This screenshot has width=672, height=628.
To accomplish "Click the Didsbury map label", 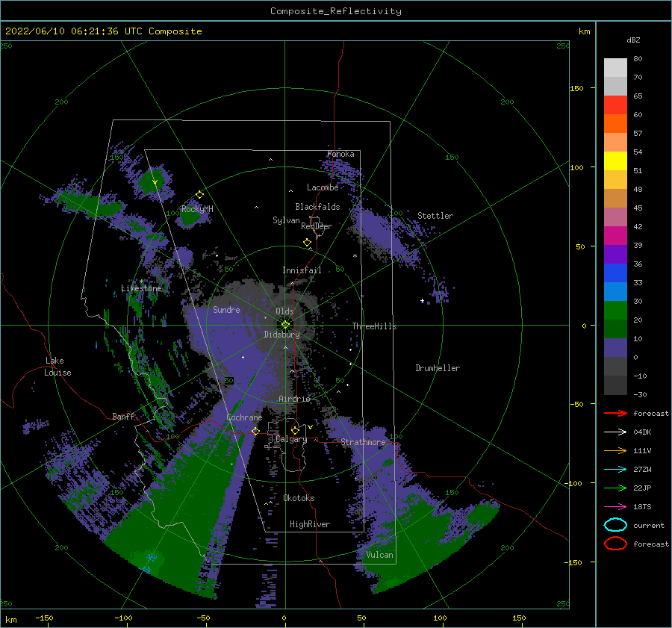I will [282, 335].
